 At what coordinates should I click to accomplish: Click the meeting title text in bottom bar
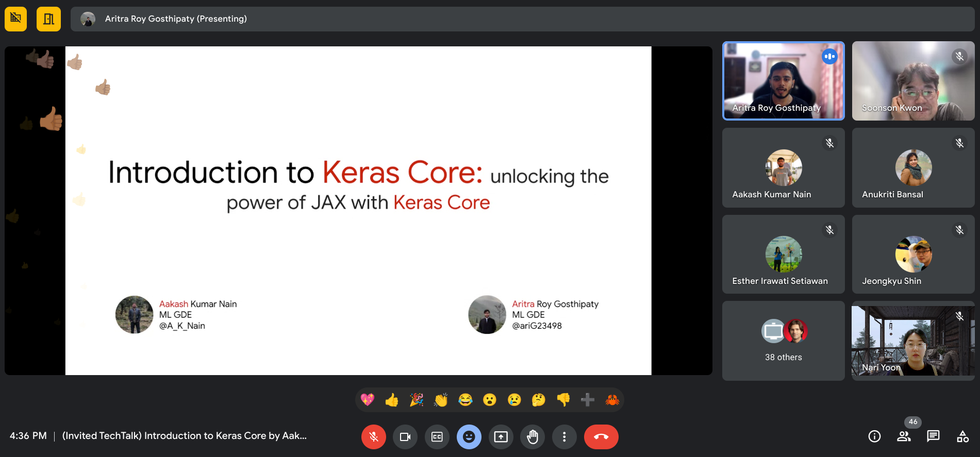pyautogui.click(x=185, y=436)
